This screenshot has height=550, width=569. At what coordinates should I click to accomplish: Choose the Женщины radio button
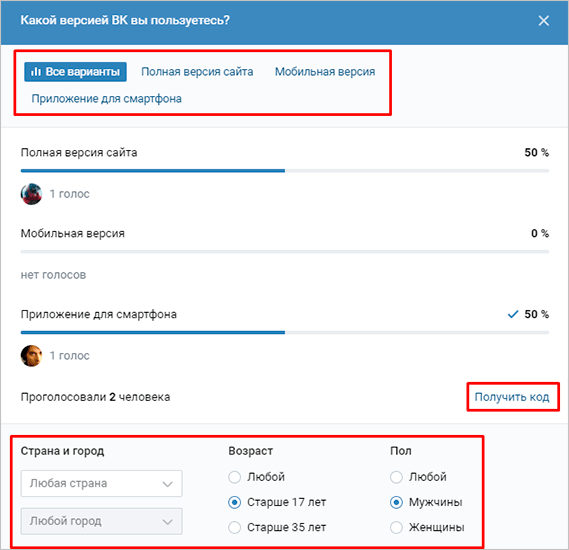(396, 528)
